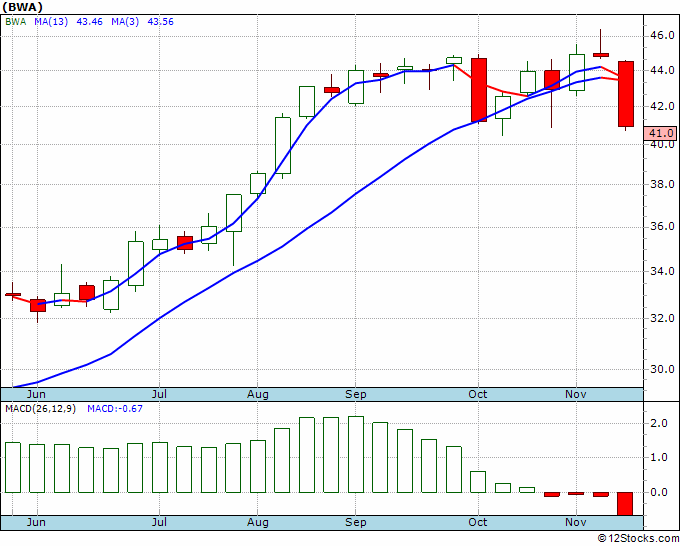Click the last red candlestick near 41.0
This screenshot has height=546, width=680.
pos(626,94)
